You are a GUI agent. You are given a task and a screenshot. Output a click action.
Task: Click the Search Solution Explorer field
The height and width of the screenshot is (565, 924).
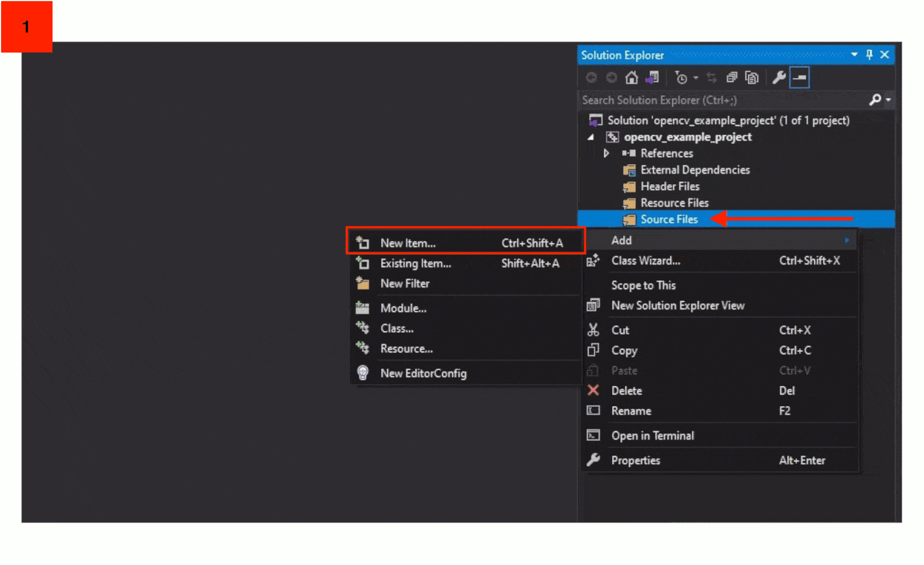click(x=722, y=100)
